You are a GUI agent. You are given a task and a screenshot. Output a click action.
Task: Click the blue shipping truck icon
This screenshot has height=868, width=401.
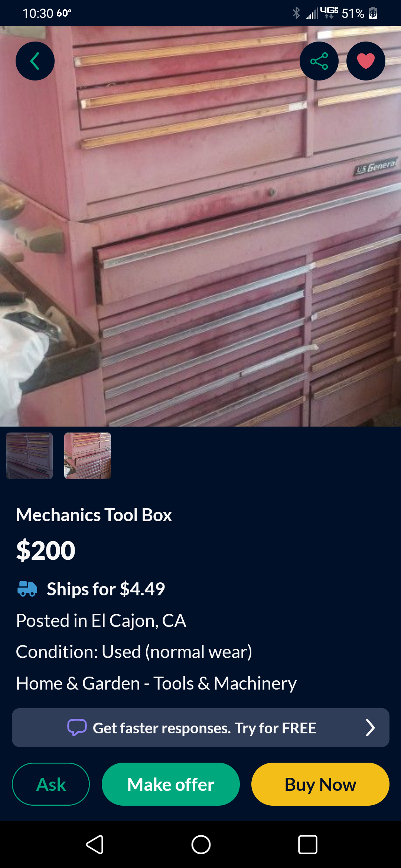(x=27, y=589)
